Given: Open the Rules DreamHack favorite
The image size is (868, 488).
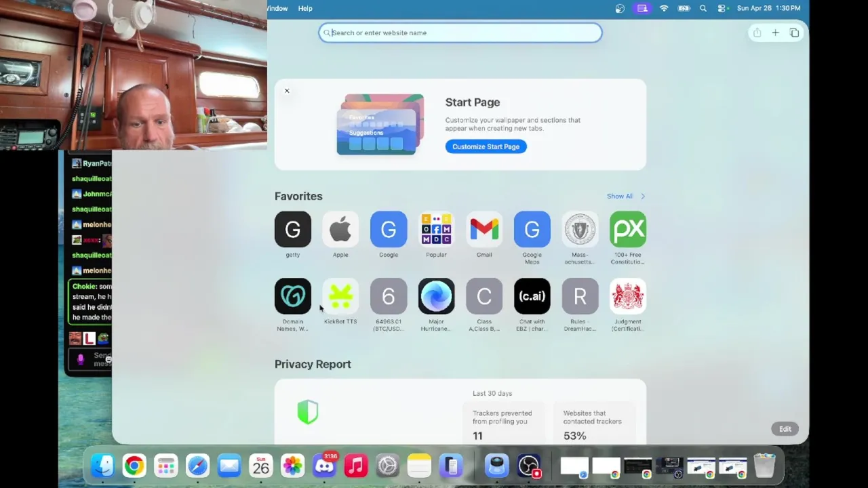Looking at the screenshot, I should pyautogui.click(x=580, y=296).
